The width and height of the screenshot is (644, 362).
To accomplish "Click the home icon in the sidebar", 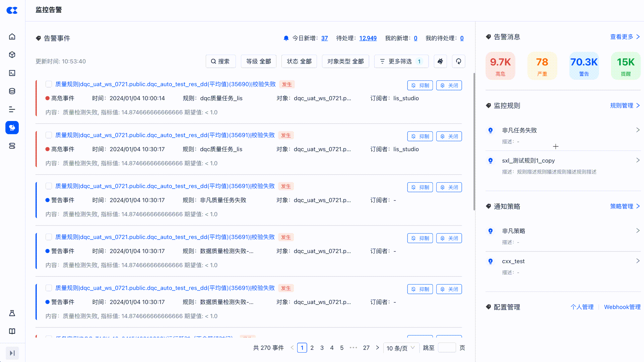I will [x=12, y=37].
